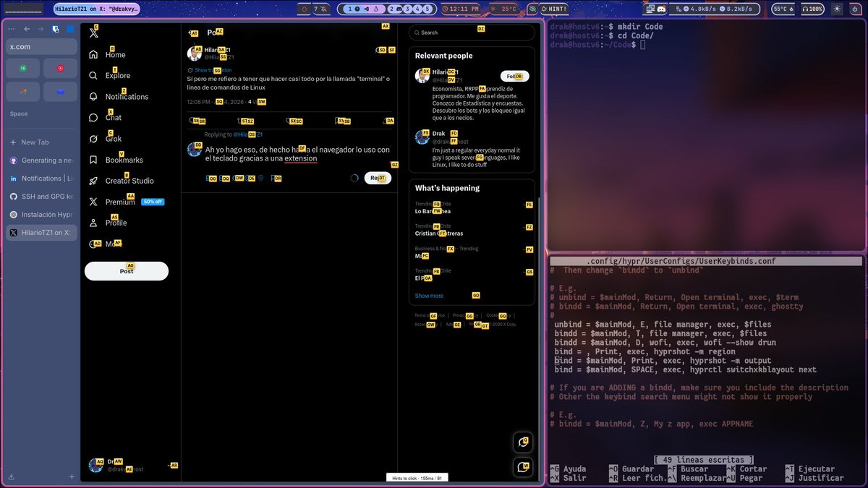The image size is (868, 488).
Task: Open the floating Grok button
Action: 522,442
